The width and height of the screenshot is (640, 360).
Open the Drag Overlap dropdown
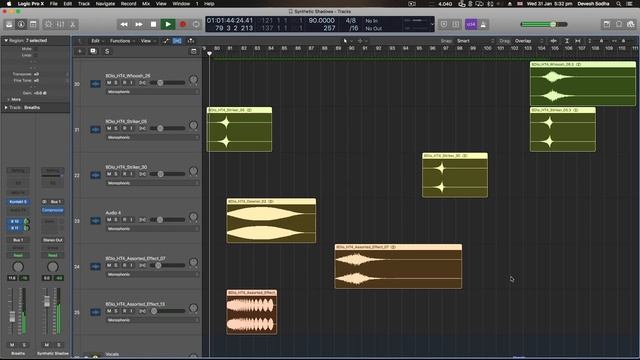click(x=529, y=41)
